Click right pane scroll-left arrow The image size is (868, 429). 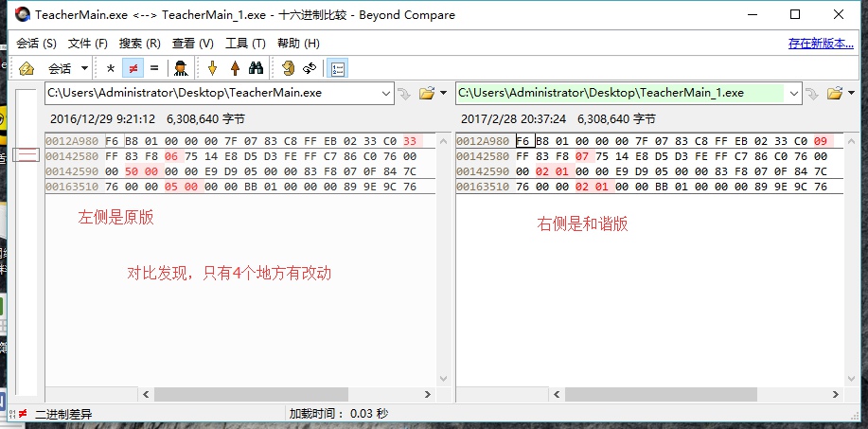[x=557, y=394]
